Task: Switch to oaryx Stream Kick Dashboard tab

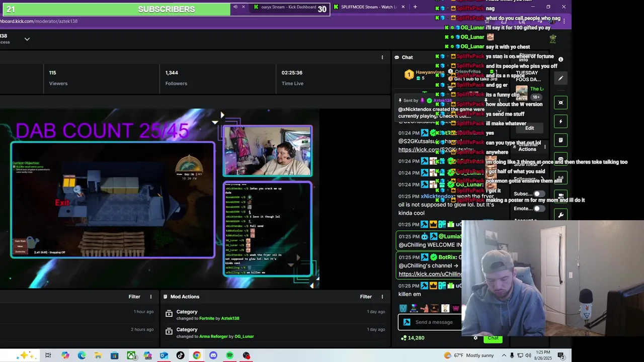Action: pyautogui.click(x=288, y=7)
